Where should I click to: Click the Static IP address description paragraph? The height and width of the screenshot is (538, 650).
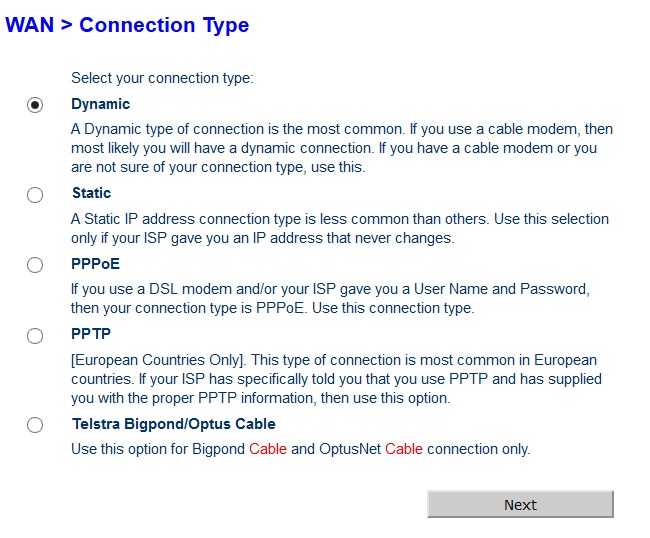[340, 228]
